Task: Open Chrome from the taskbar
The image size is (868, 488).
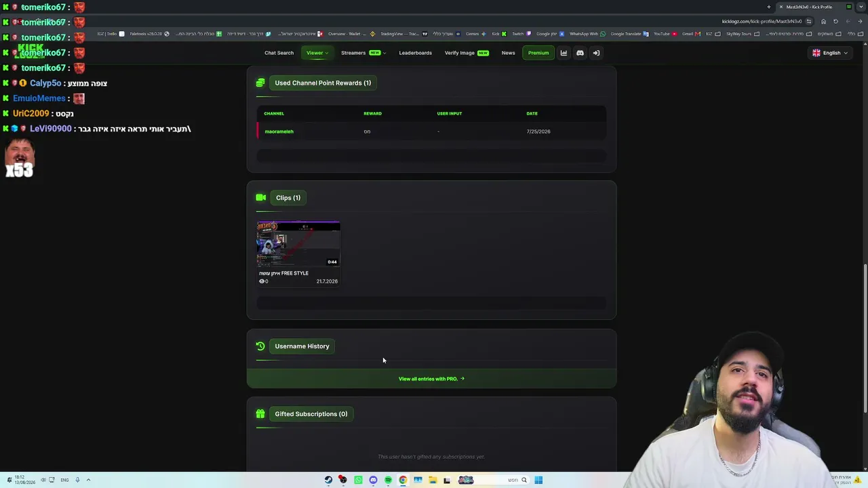Action: (403, 480)
